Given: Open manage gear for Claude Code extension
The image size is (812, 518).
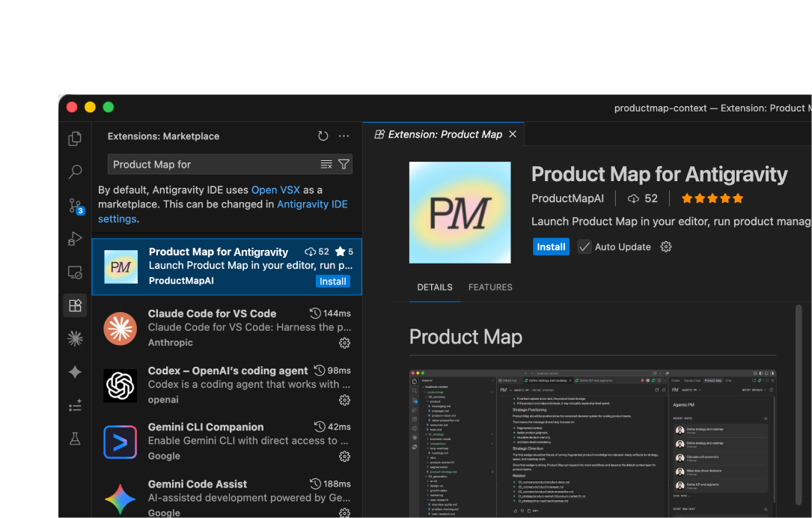Looking at the screenshot, I should (344, 343).
